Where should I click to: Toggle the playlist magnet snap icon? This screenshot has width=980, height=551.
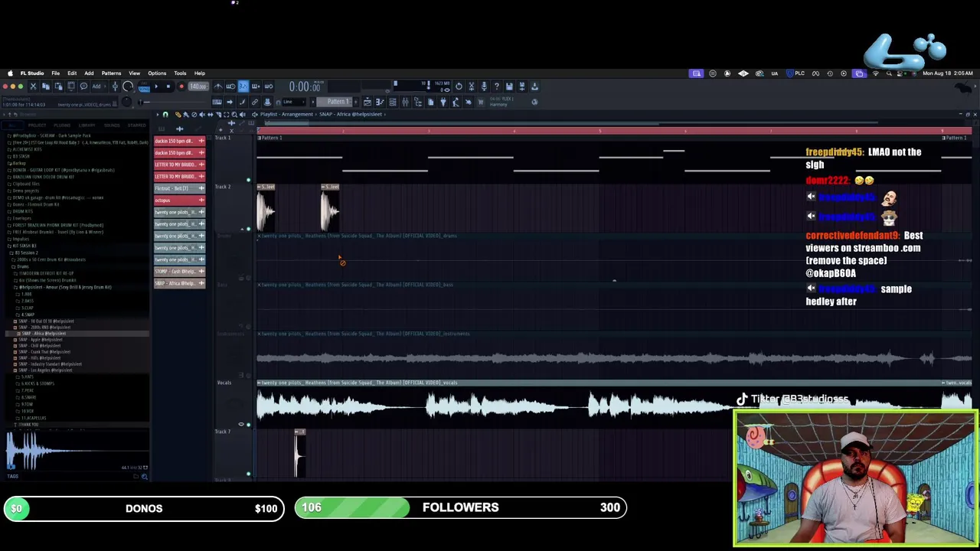pyautogui.click(x=165, y=115)
